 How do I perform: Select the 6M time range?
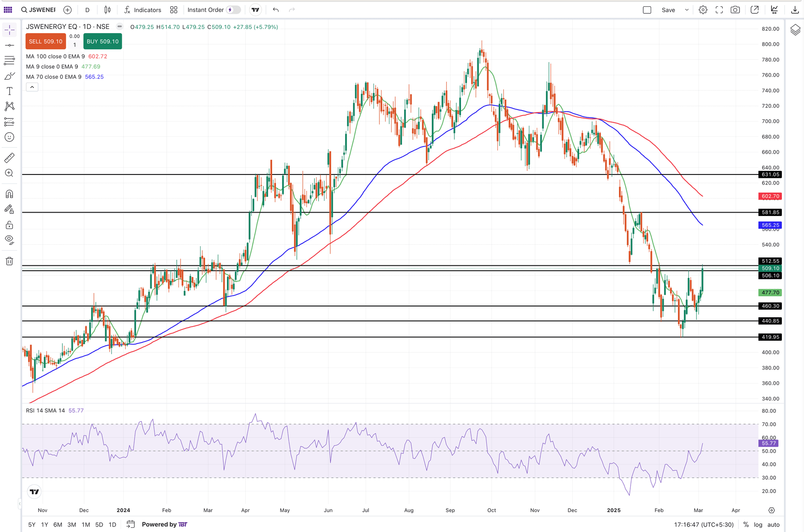click(x=58, y=524)
